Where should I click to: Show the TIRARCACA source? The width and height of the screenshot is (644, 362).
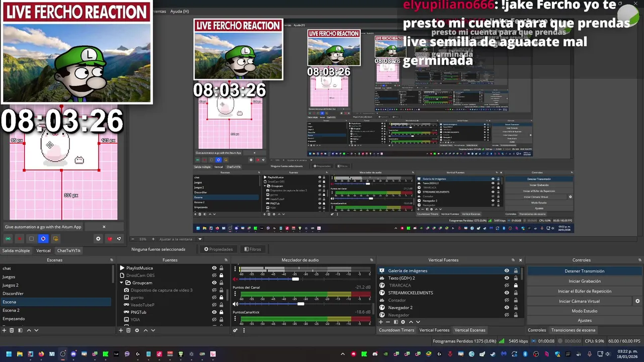click(507, 286)
